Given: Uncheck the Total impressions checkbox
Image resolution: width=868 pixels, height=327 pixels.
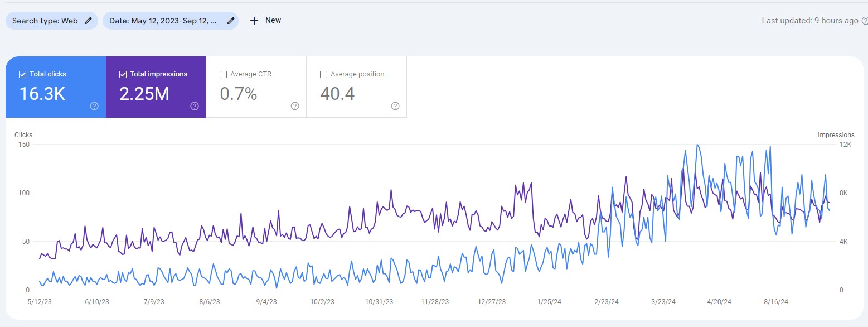Looking at the screenshot, I should [123, 74].
